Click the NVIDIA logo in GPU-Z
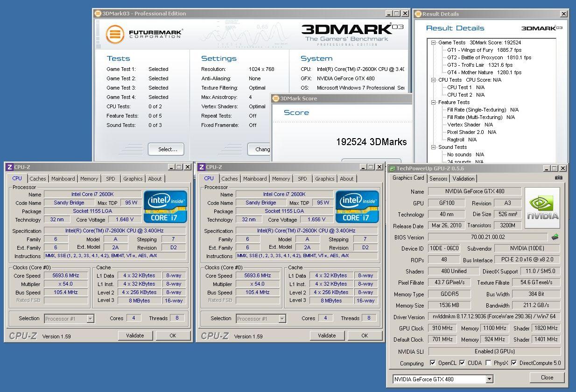This screenshot has width=576, height=392. coord(542,208)
